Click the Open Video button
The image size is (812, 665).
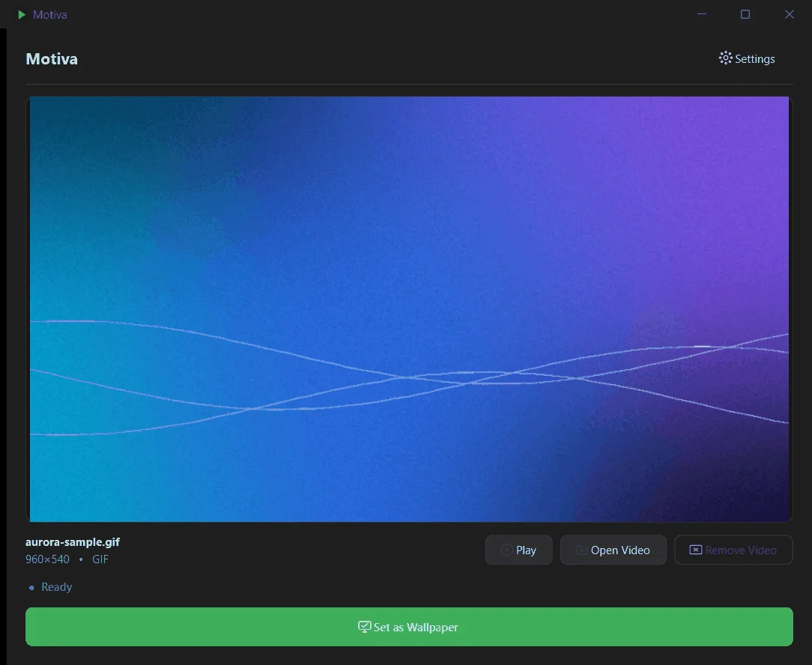[613, 550]
